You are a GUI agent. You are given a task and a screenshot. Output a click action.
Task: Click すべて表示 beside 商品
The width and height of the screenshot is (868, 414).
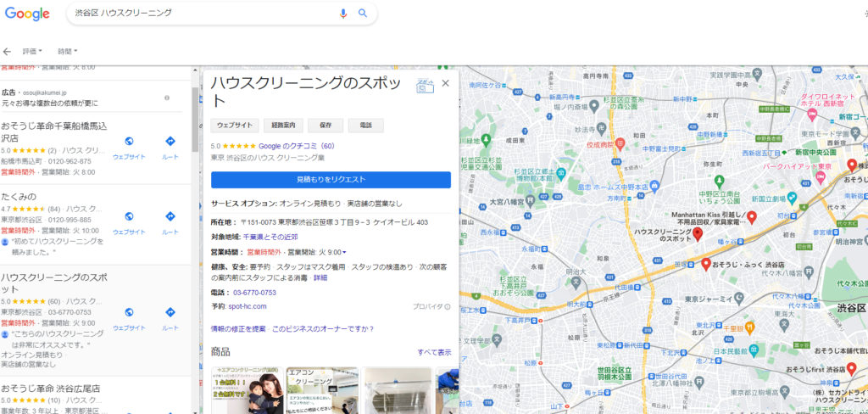(435, 352)
